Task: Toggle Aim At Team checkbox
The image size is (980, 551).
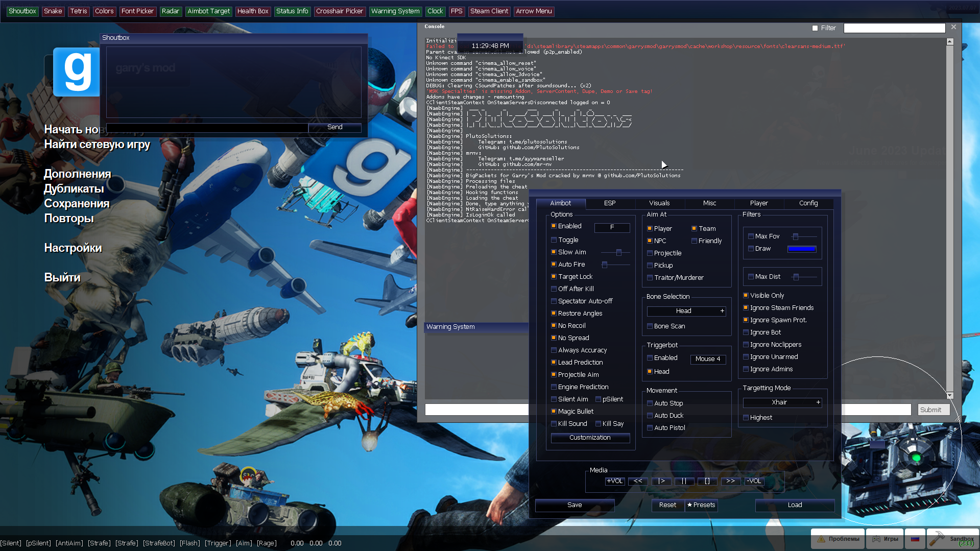Action: pyautogui.click(x=694, y=228)
